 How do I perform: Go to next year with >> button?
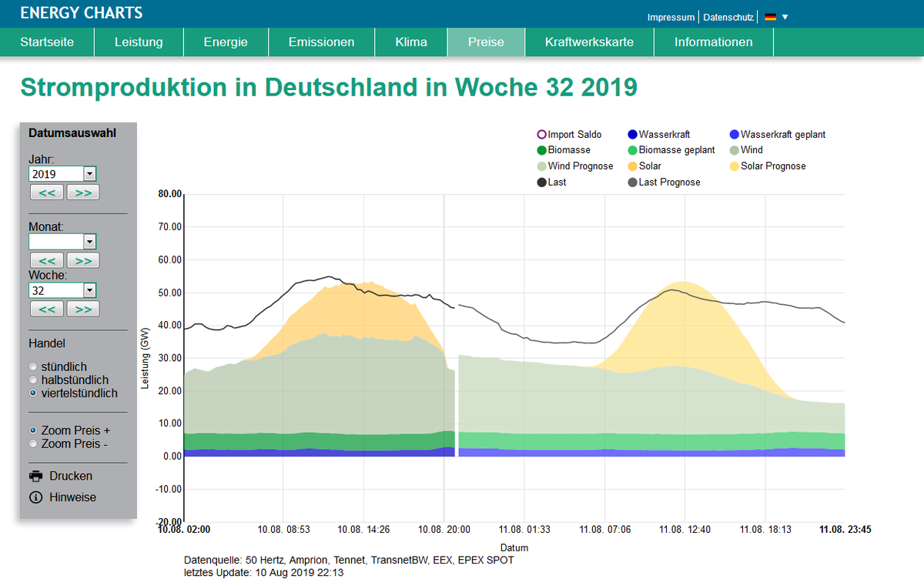[83, 192]
